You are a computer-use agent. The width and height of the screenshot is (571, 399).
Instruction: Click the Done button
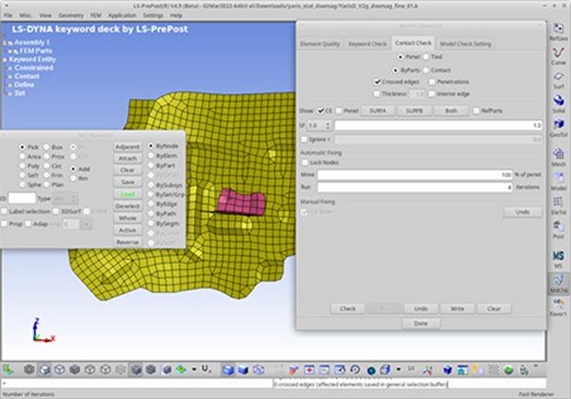point(421,323)
